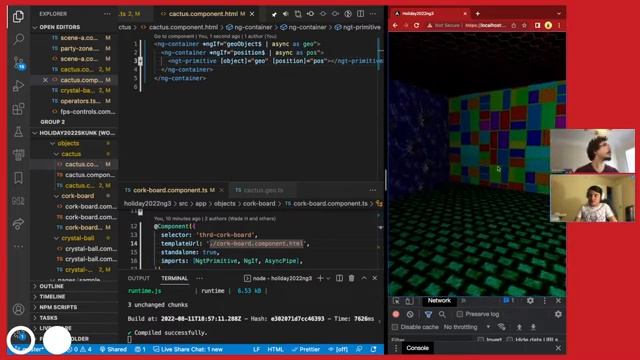Change HTML language mode in status bar

pyautogui.click(x=276, y=349)
